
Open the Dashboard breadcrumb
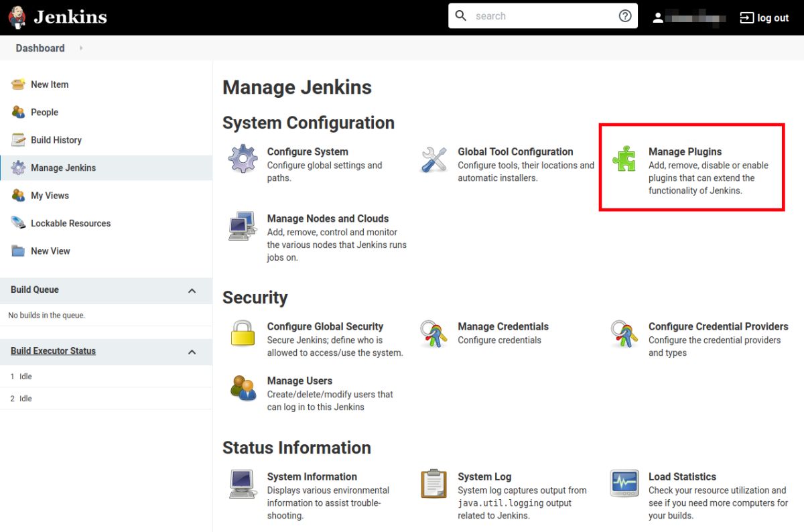point(40,48)
